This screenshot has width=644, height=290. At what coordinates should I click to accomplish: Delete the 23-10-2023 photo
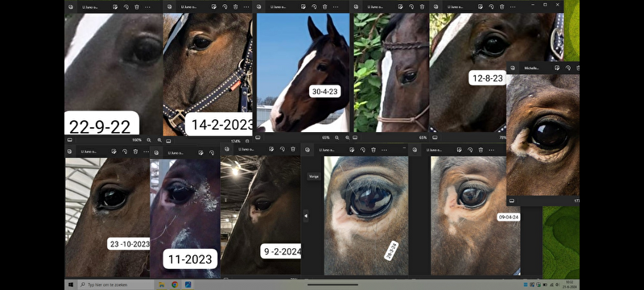coord(135,151)
